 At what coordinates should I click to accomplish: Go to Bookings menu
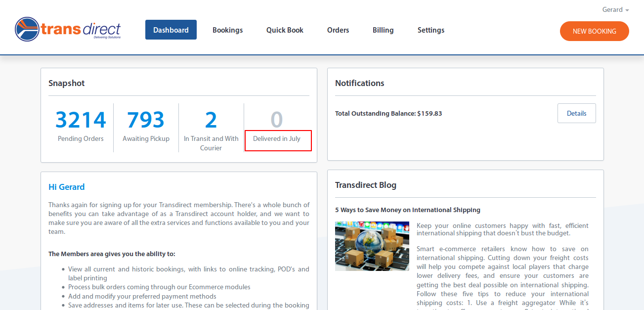[x=227, y=30]
